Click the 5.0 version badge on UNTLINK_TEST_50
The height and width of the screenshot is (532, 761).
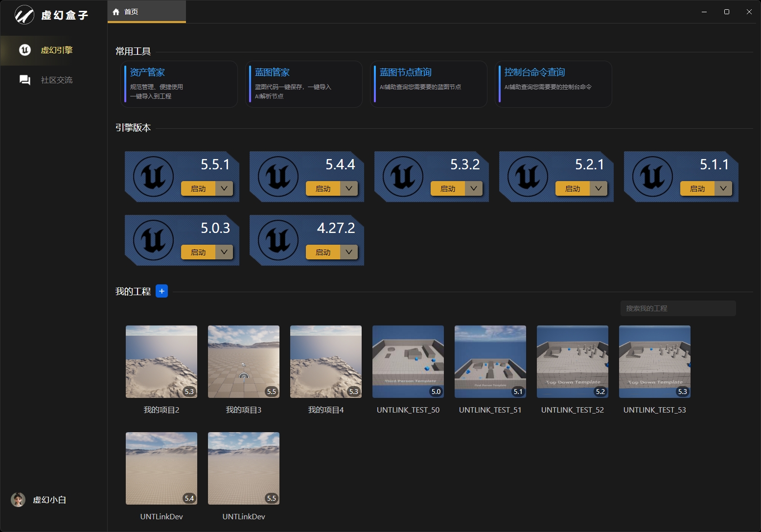click(x=436, y=392)
